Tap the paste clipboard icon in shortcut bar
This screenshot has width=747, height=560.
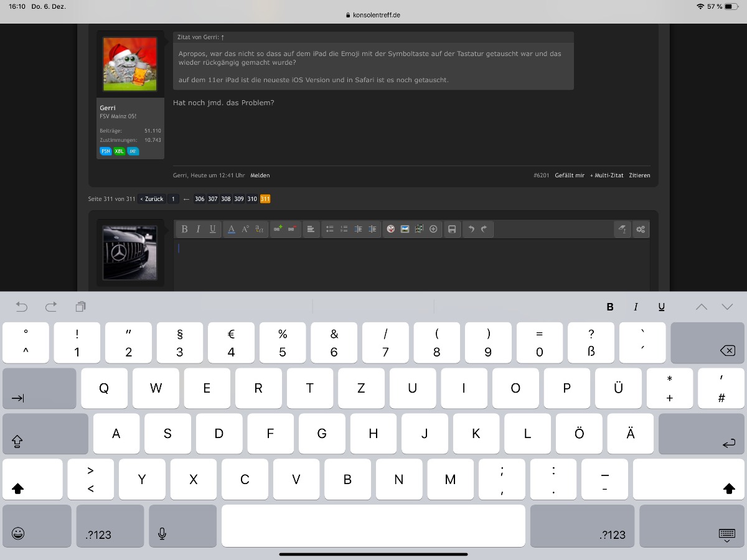coord(80,306)
